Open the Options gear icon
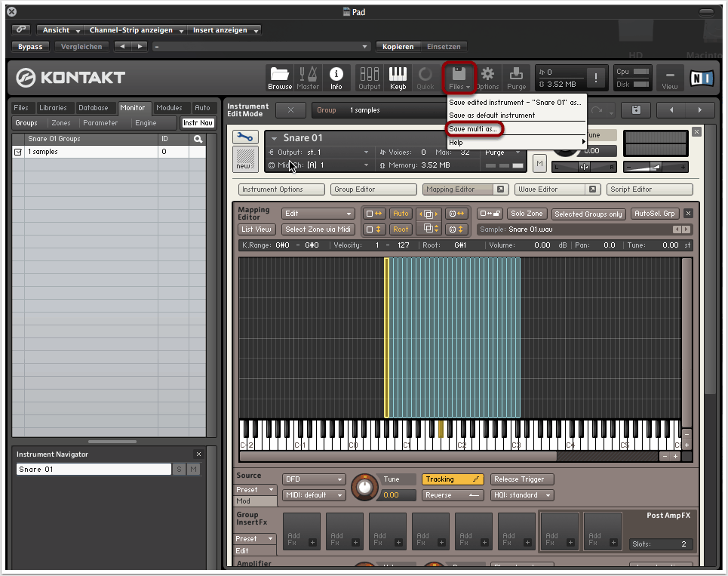This screenshot has height=576, width=728. click(x=487, y=77)
